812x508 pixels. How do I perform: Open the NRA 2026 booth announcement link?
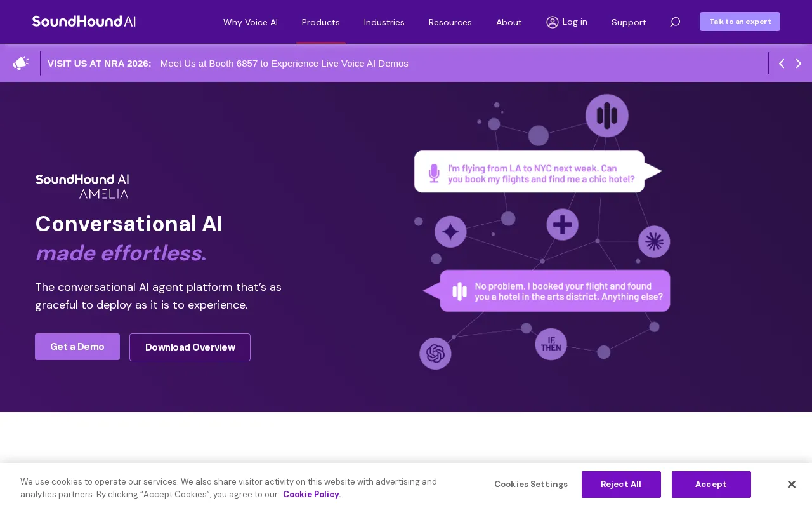click(x=284, y=63)
